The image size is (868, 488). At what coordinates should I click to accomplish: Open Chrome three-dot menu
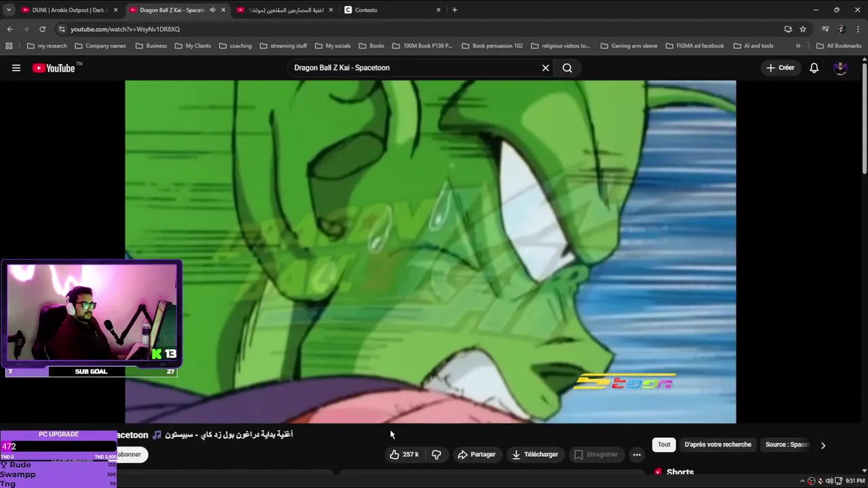[x=859, y=29]
